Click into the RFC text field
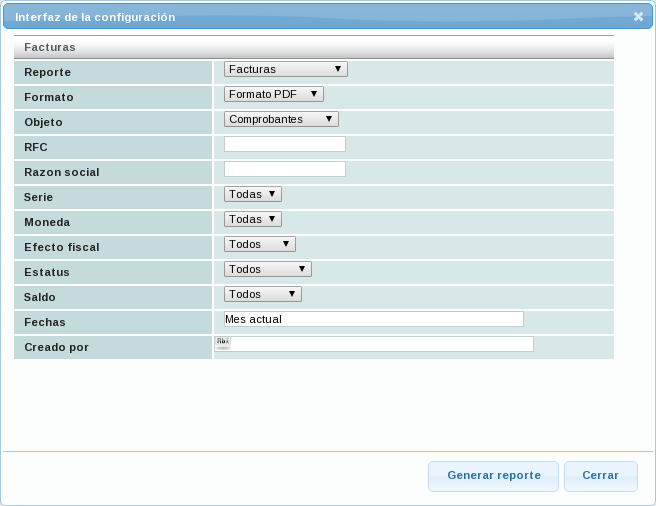 pyautogui.click(x=284, y=144)
